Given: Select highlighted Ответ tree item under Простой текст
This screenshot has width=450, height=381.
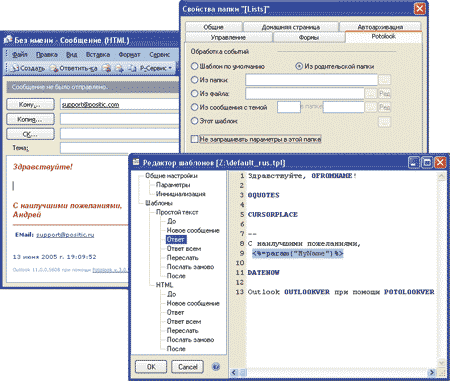Looking at the screenshot, I should 176,240.
